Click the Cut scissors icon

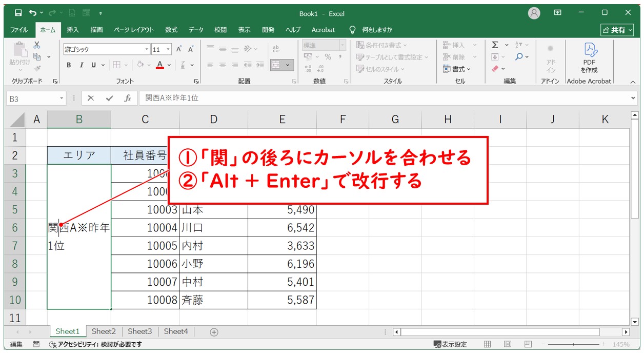37,45
